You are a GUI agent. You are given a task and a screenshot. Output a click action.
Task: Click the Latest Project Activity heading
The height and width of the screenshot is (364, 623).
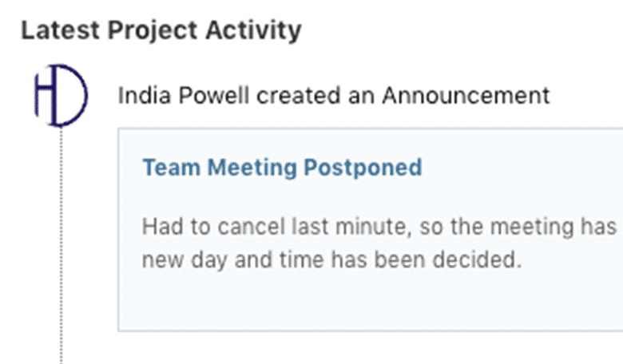tap(161, 30)
